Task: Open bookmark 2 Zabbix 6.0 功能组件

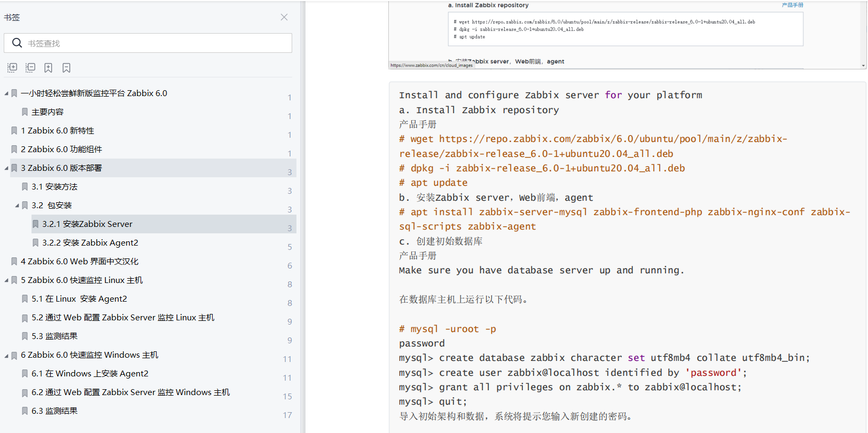Action: coord(61,149)
